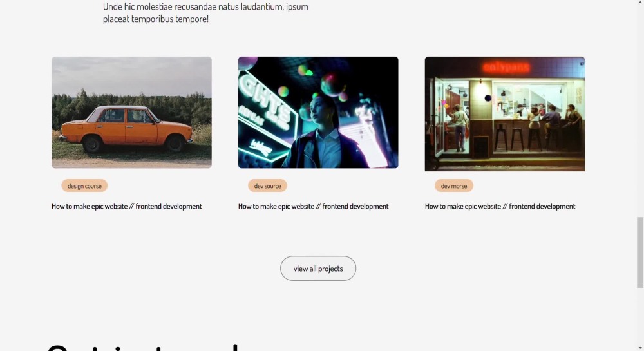Open the article title under 'dev source'
Screen dimensions: 644x351
314,206
